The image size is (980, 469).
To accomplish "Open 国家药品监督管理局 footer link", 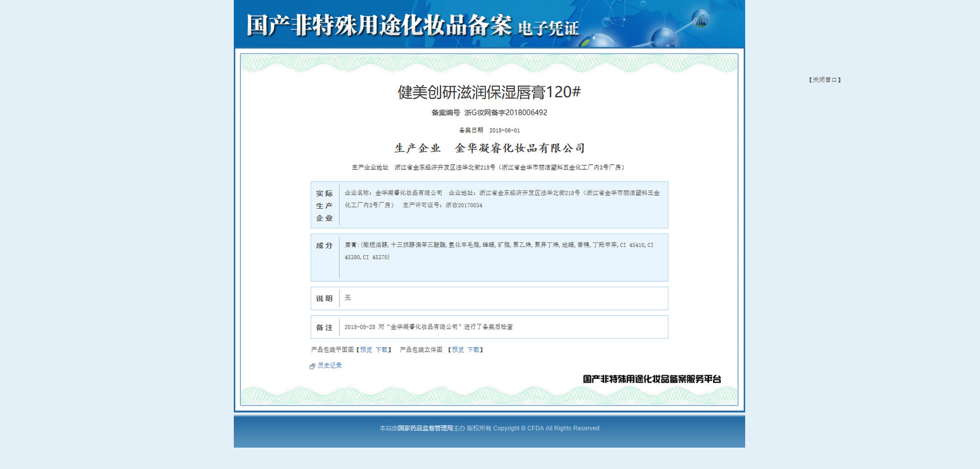I will [x=425, y=428].
